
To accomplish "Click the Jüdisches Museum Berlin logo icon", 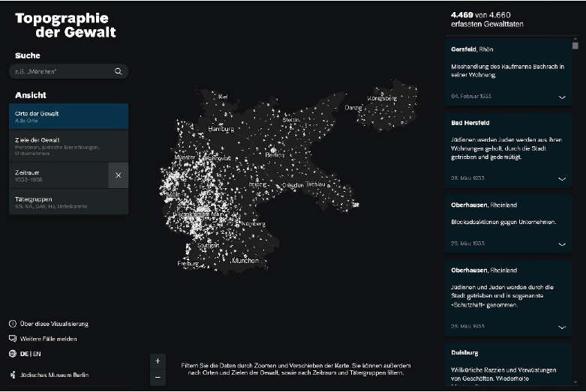I will 13,375.
